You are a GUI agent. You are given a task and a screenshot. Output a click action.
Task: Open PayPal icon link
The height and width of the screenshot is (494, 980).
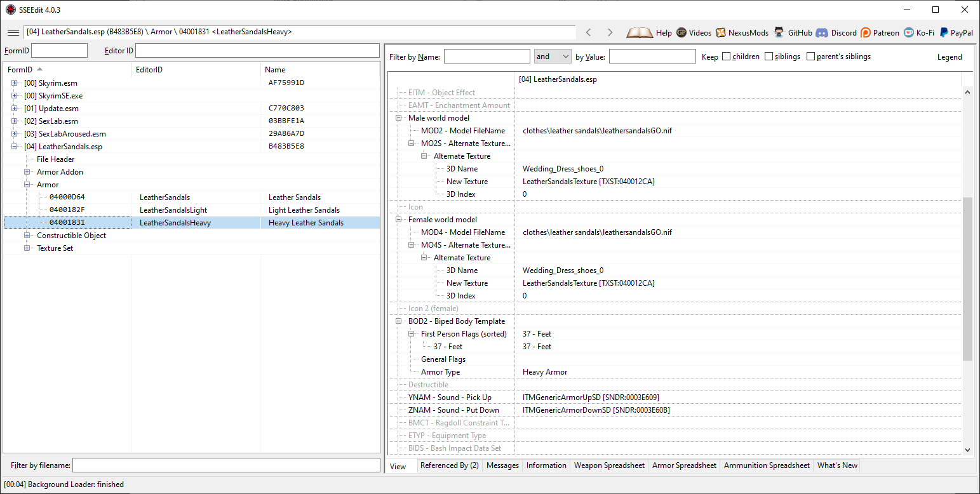[x=944, y=32]
